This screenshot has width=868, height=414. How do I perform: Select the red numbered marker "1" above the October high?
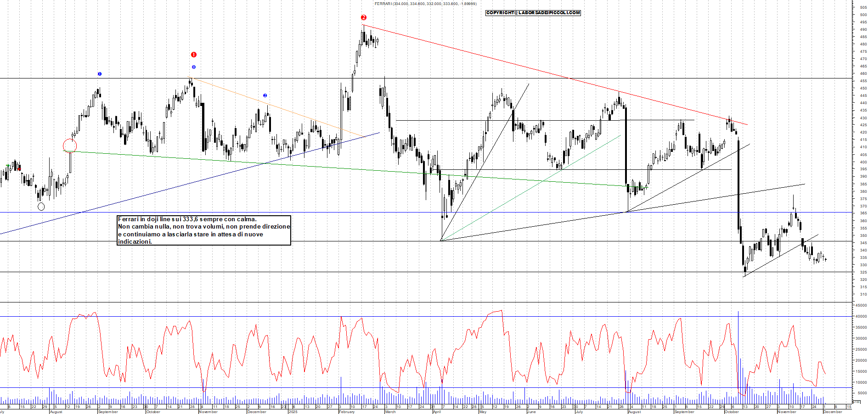pos(194,54)
